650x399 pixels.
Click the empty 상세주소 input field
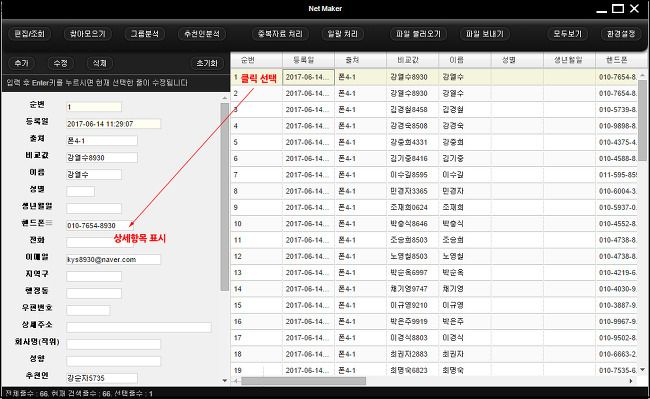139,327
